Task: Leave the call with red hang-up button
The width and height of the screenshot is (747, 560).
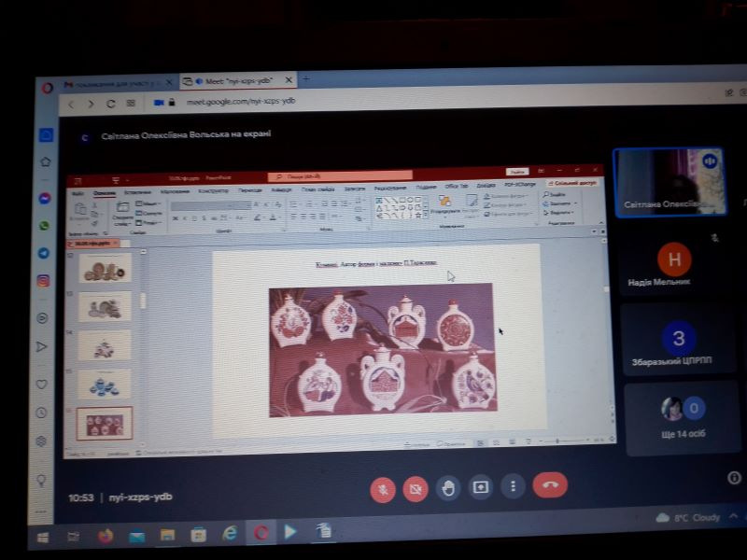Action: (x=550, y=484)
